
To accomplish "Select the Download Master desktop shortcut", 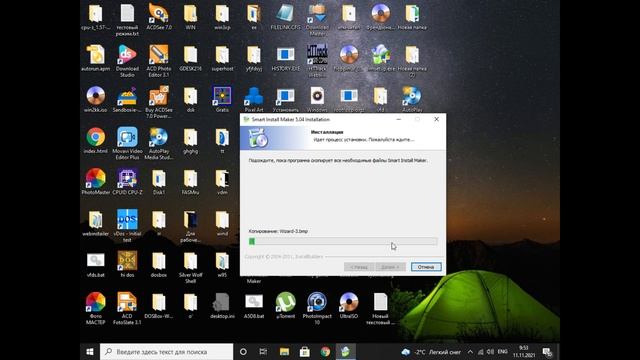I will [317, 19].
